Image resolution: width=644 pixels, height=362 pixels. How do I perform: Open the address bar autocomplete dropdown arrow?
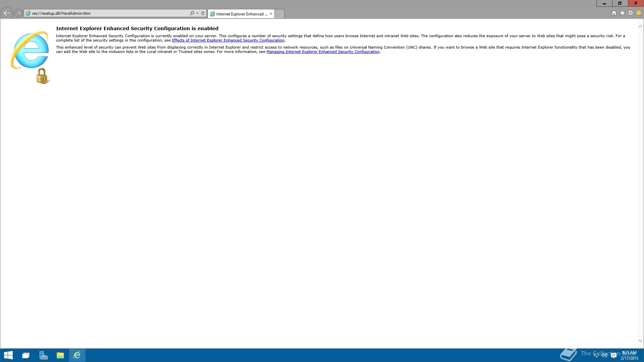197,13
